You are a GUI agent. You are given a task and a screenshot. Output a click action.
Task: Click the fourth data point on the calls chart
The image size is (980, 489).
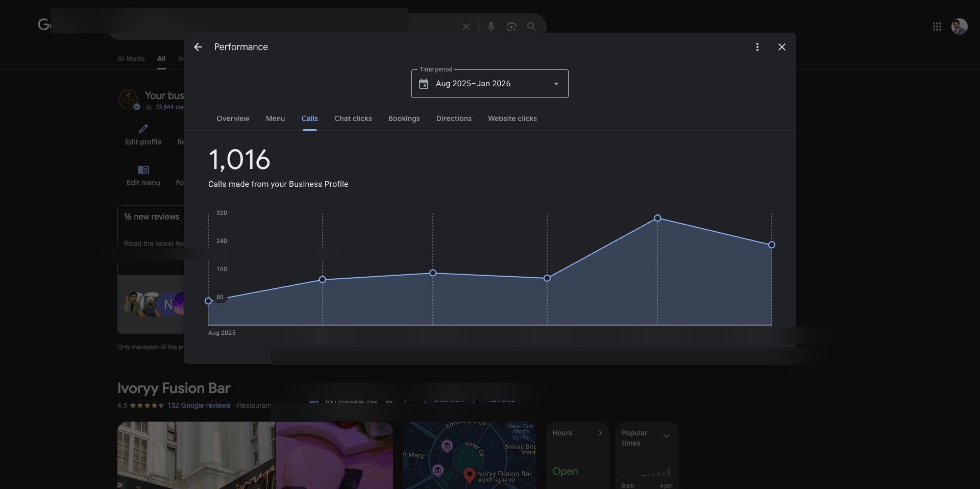[x=547, y=278]
